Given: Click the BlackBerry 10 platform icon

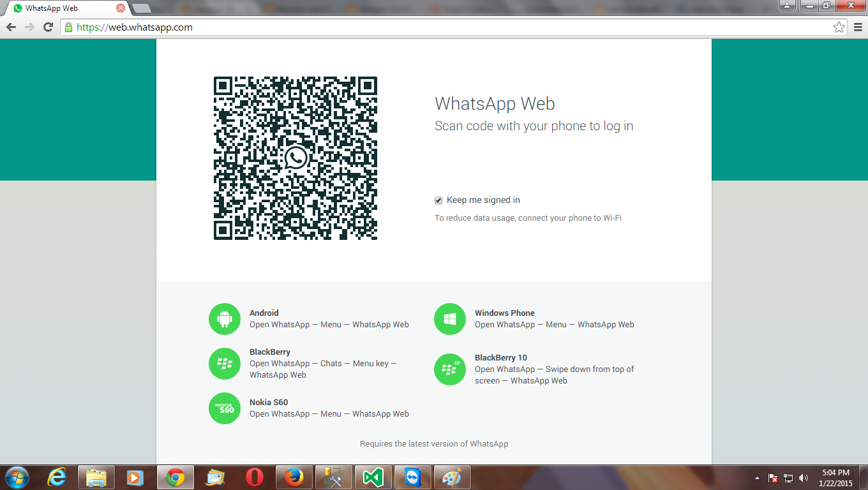Looking at the screenshot, I should (x=450, y=369).
